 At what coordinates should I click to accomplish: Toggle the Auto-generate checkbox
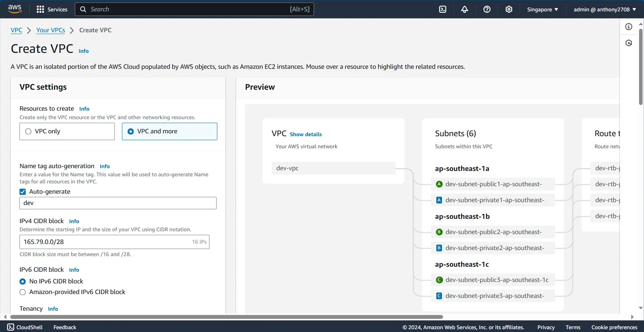coord(23,192)
